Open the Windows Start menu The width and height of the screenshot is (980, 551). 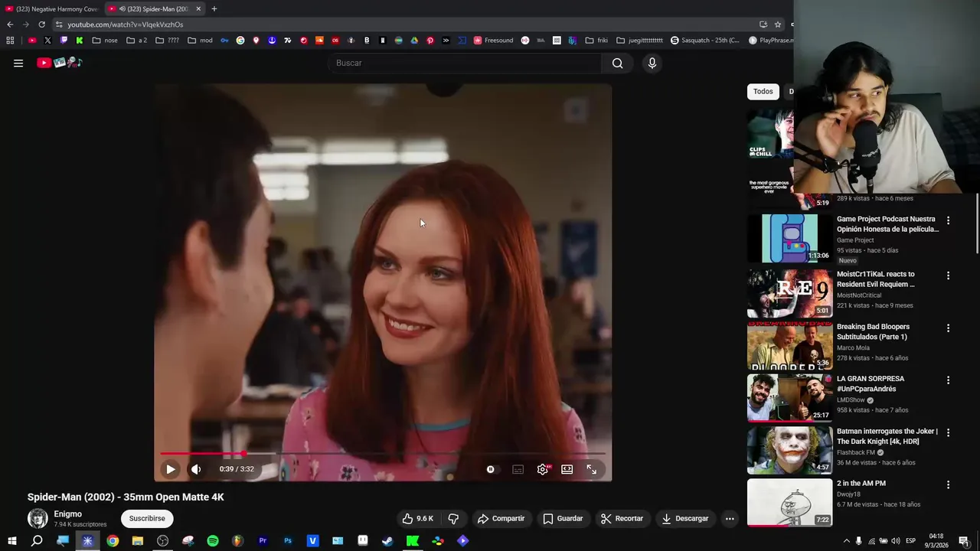click(12, 541)
